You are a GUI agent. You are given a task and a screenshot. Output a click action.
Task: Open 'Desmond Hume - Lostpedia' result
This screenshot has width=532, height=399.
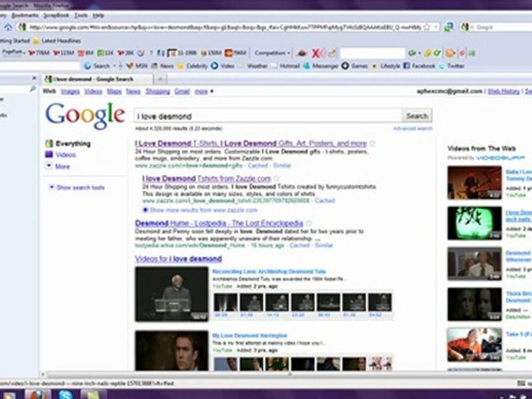point(219,223)
